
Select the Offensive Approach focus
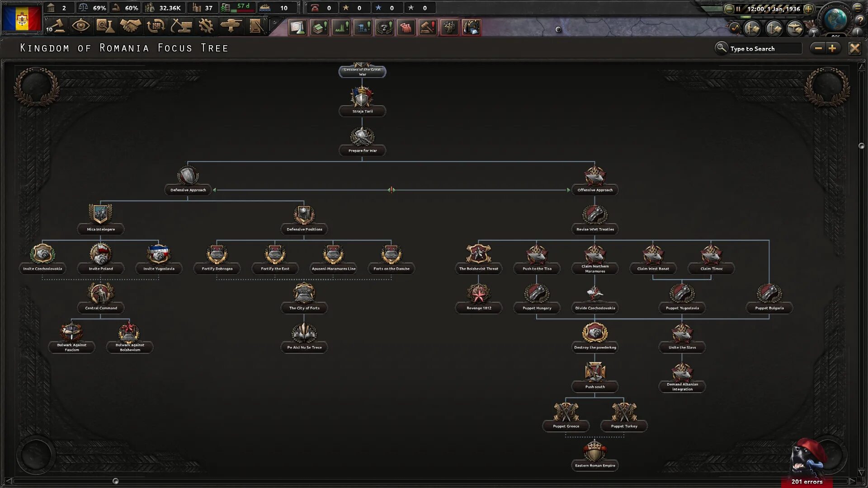[595, 182]
